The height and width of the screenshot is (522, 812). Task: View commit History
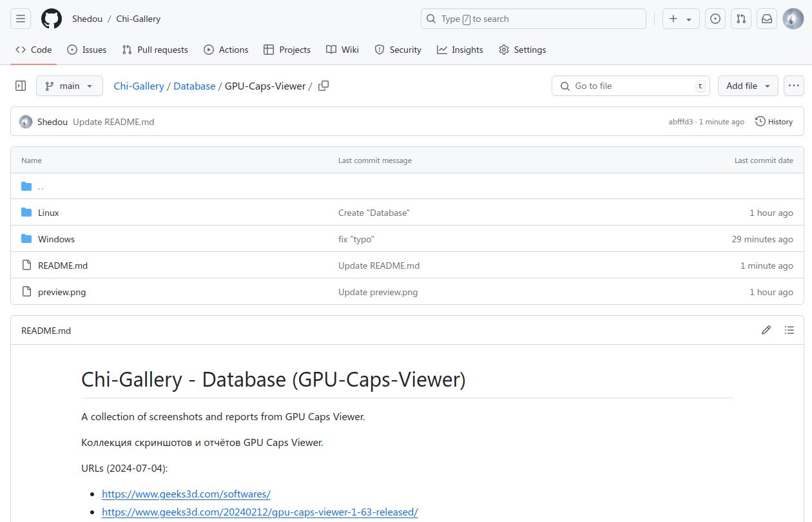pos(774,122)
